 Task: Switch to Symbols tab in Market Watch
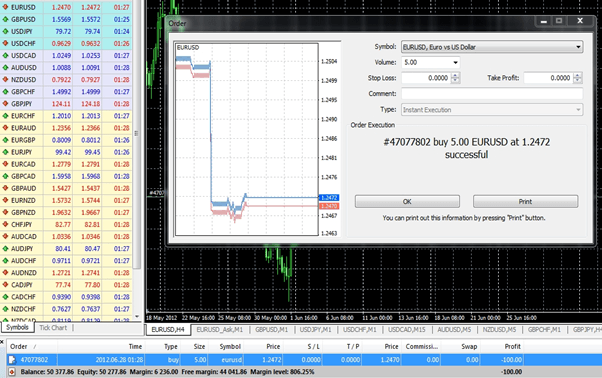(17, 327)
